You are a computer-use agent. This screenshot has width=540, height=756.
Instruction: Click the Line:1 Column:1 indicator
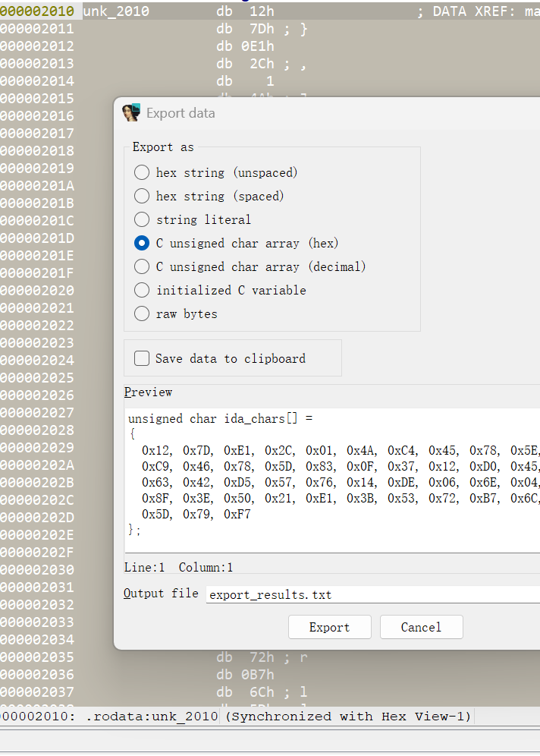179,567
